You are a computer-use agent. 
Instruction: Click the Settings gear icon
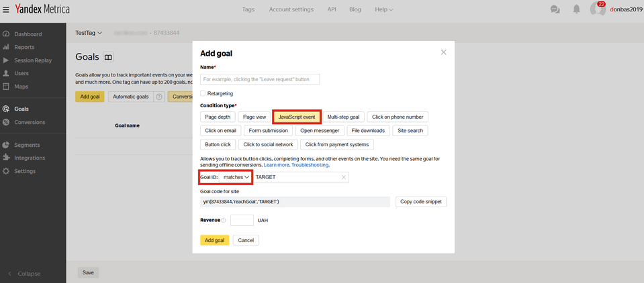6,171
